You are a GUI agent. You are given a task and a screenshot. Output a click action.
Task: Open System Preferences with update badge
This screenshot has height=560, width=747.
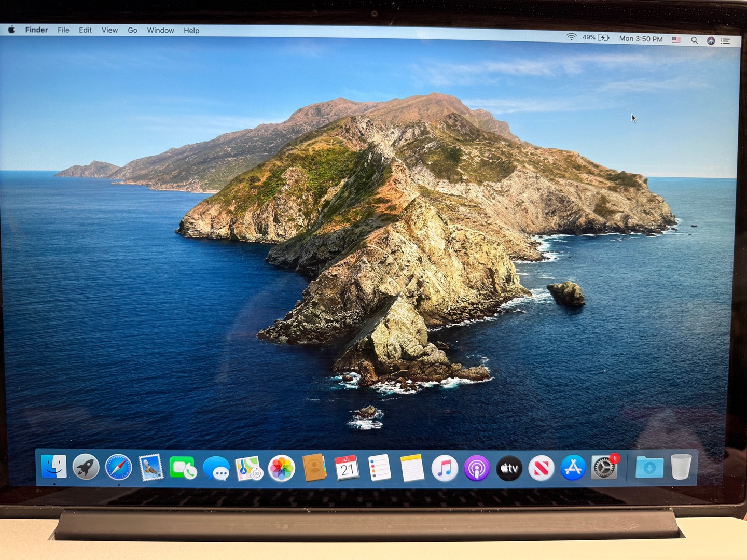(x=604, y=468)
